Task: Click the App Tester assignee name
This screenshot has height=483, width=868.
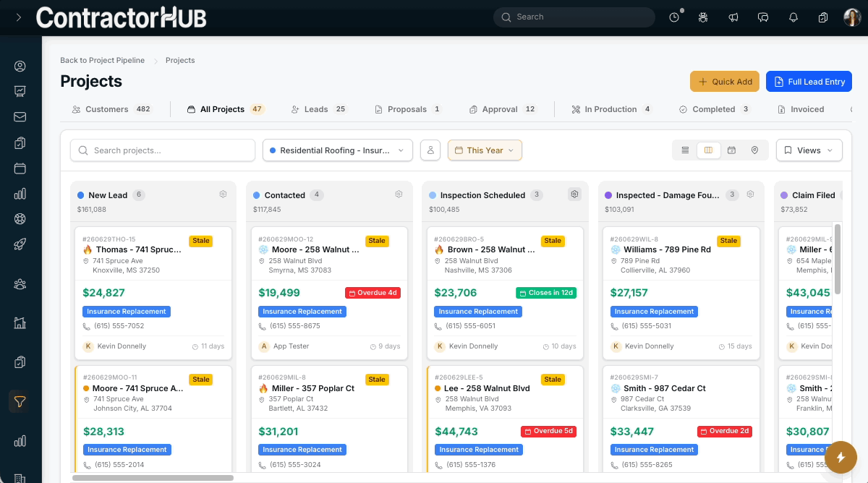Action: [292, 346]
